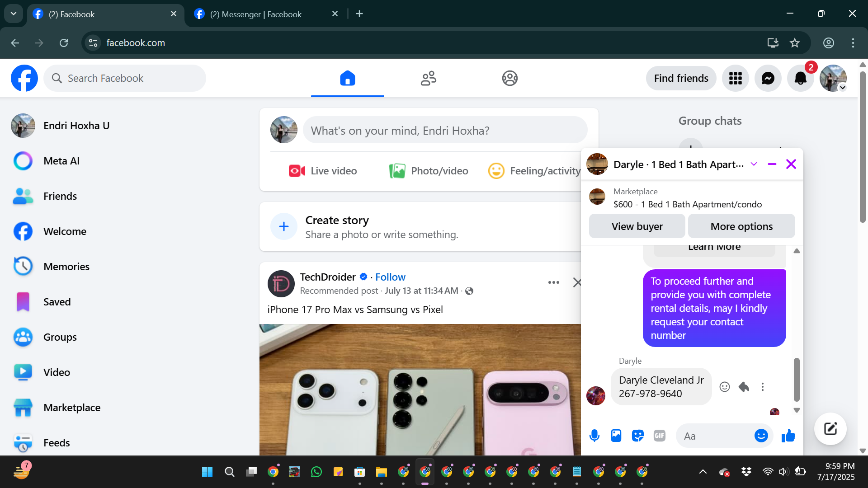Open the Menu grid icon
This screenshot has height=488, width=868.
[x=736, y=79]
